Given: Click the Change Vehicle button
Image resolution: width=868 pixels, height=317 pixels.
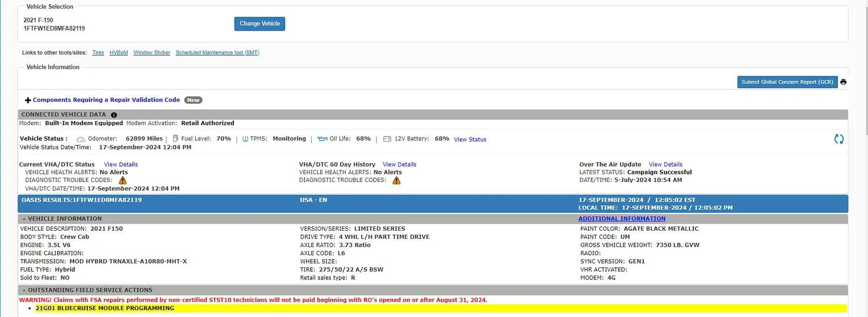Looking at the screenshot, I should tap(259, 24).
